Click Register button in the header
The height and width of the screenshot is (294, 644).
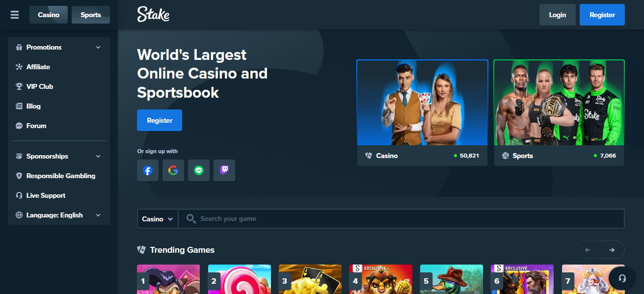point(602,15)
